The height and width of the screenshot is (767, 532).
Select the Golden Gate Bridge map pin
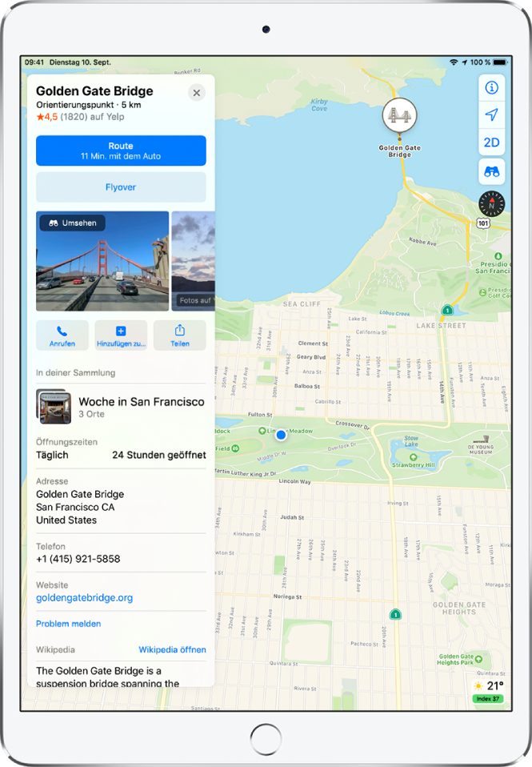(x=399, y=115)
